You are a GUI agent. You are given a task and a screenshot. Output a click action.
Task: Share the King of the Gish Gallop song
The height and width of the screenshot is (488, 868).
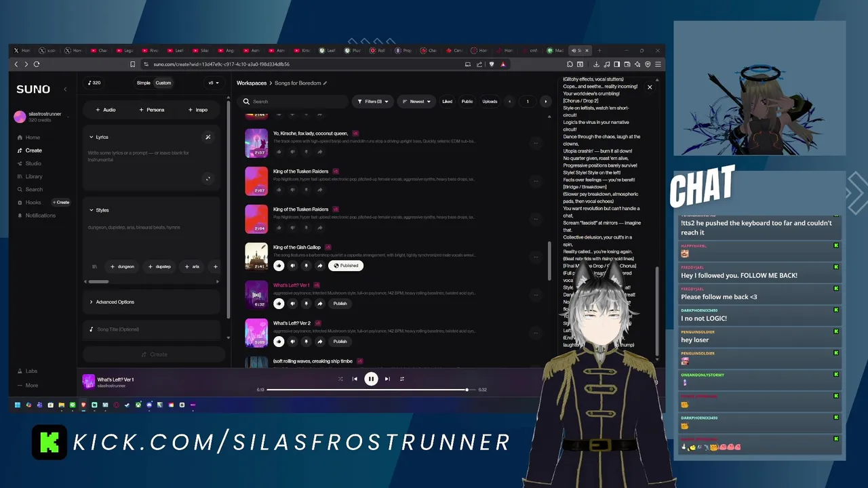click(x=319, y=266)
